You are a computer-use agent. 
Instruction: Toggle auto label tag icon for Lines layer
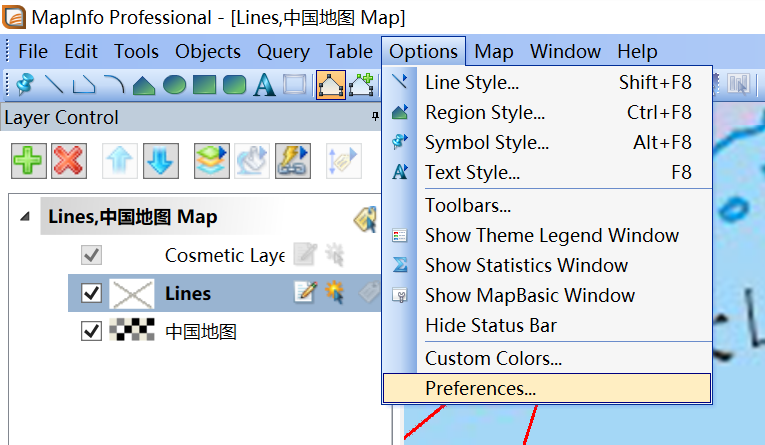click(x=369, y=292)
